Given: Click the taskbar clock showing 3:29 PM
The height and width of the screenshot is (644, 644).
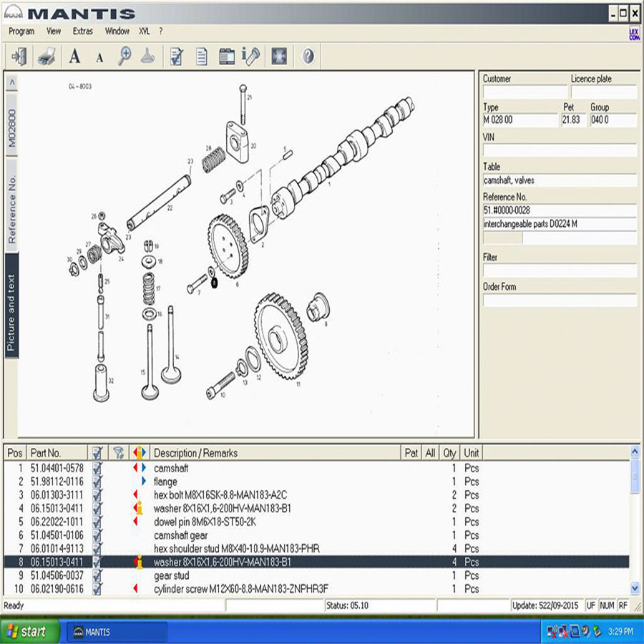Looking at the screenshot, I should (x=620, y=632).
